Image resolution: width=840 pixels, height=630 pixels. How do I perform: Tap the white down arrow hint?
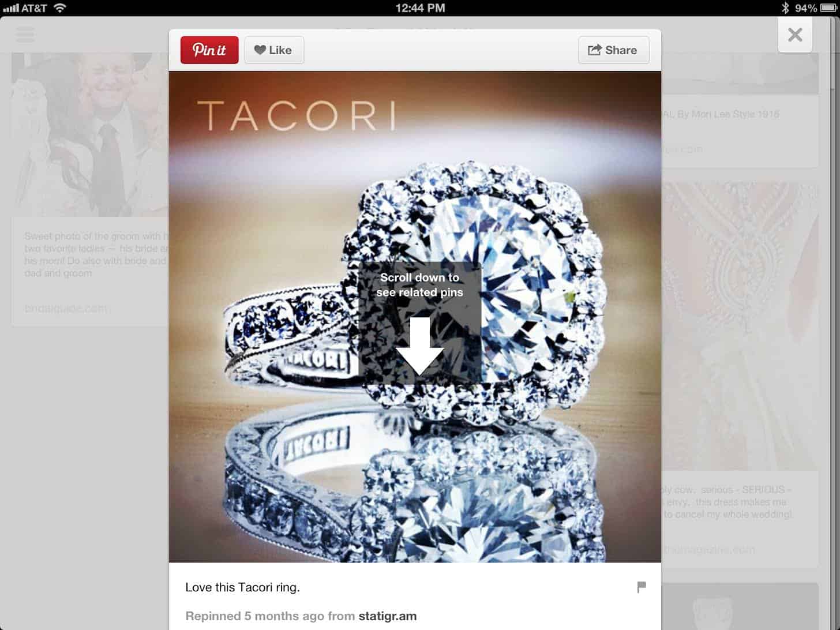click(420, 346)
